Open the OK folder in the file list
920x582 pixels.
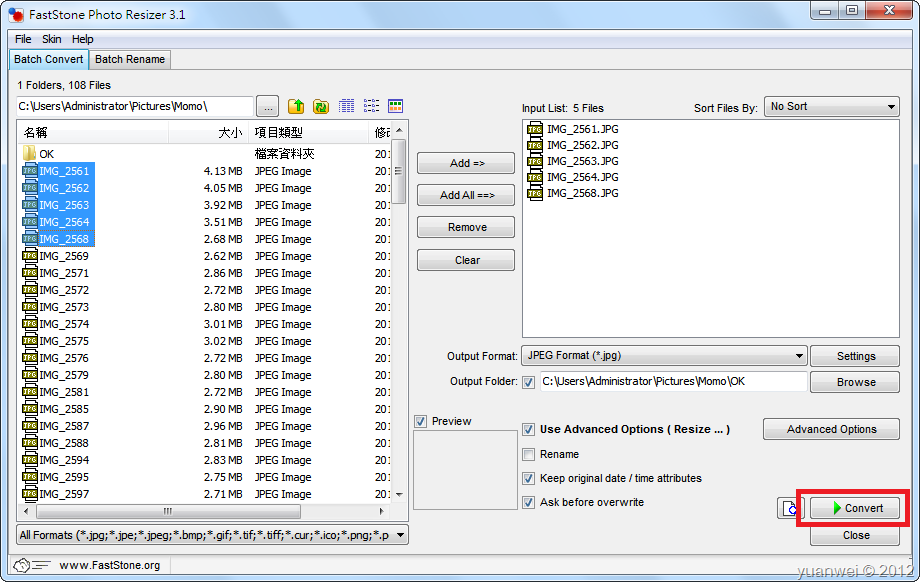[x=45, y=153]
